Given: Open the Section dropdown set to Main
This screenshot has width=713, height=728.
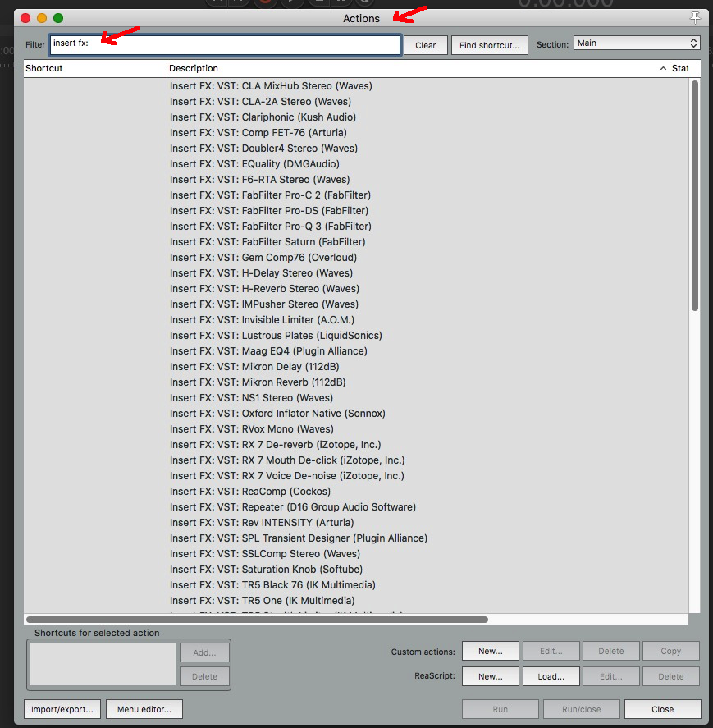Looking at the screenshot, I should (637, 43).
